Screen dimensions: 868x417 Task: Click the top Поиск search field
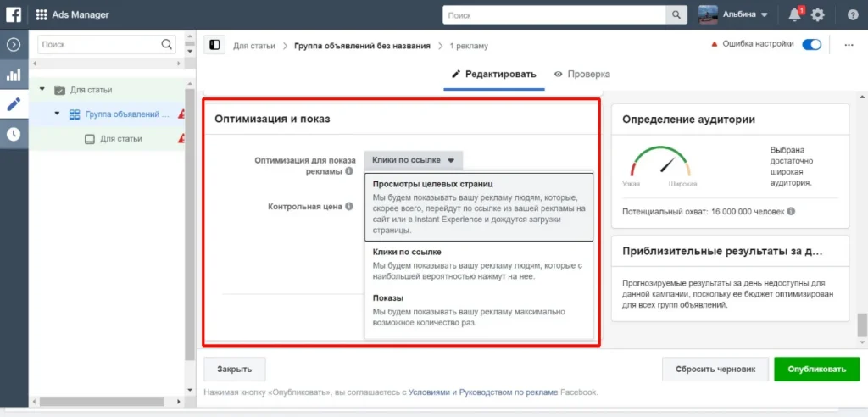click(x=554, y=15)
